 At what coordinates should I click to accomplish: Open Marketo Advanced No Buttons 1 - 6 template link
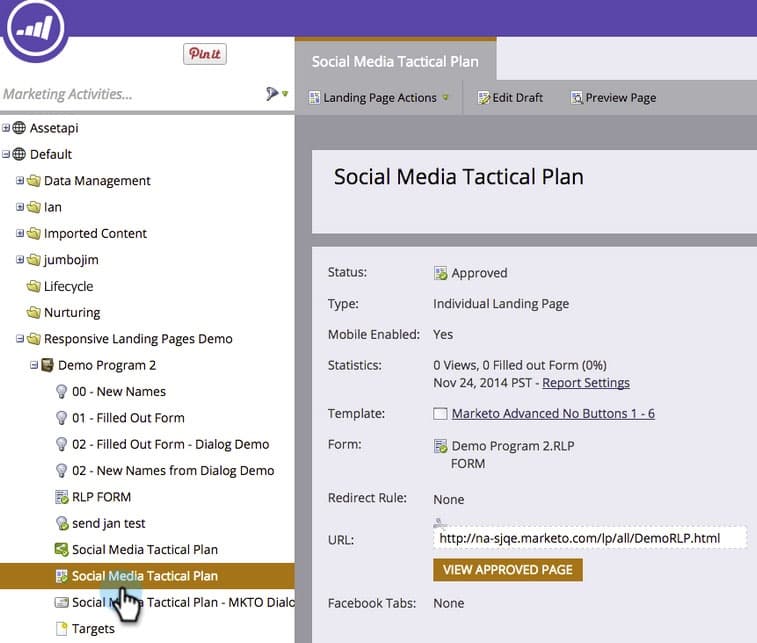553,414
